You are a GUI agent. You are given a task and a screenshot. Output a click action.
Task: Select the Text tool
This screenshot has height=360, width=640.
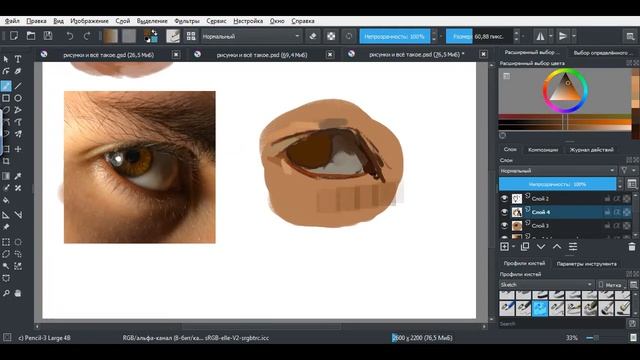click(x=18, y=59)
